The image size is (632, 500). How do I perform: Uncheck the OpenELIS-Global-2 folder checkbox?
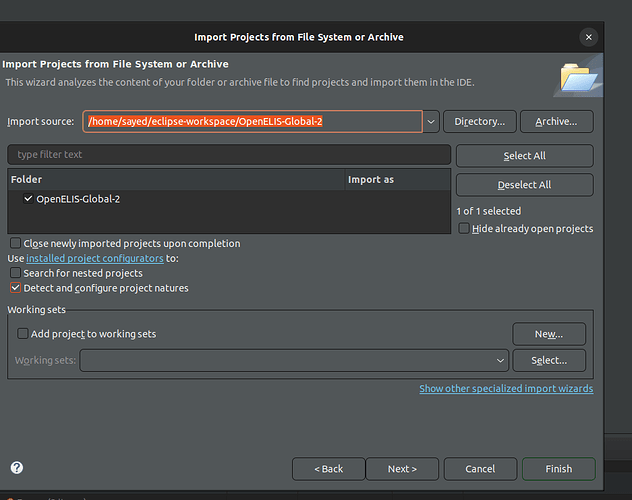(x=27, y=199)
